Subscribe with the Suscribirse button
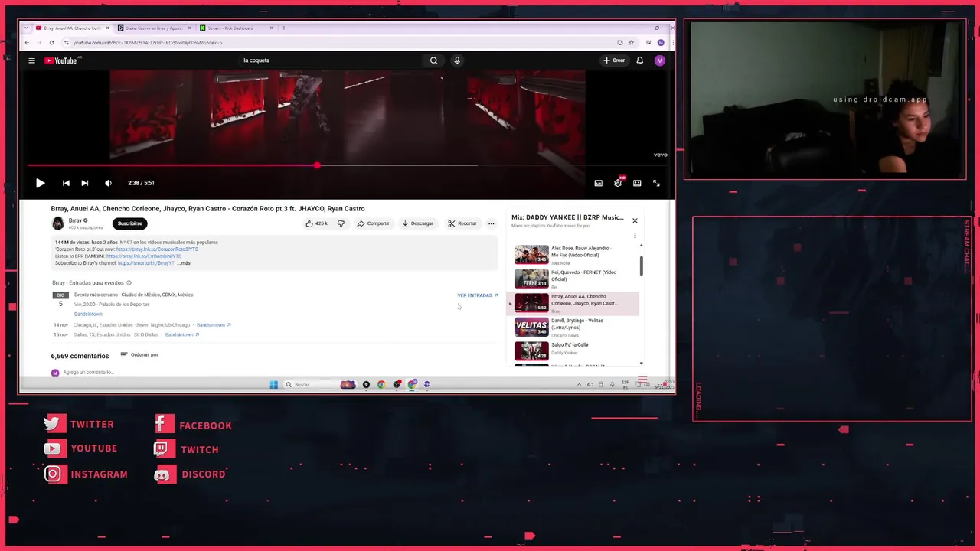Viewport: 980px width, 551px height. click(x=129, y=223)
